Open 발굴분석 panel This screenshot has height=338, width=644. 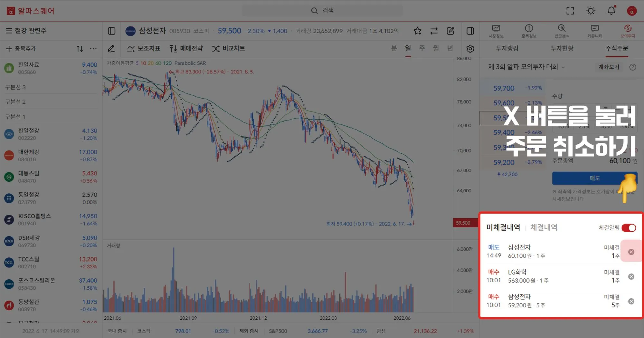pos(562,31)
